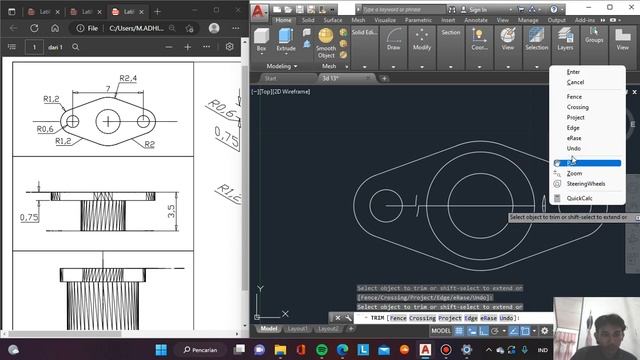Open the View panel with brush globe icon

point(508,40)
